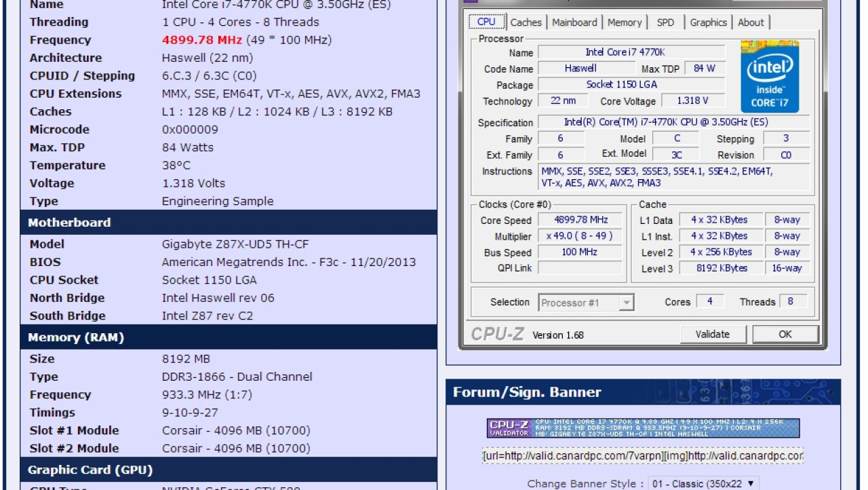The width and height of the screenshot is (868, 490).
Task: Click the Microcode 0x000009 value
Action: click(x=190, y=130)
